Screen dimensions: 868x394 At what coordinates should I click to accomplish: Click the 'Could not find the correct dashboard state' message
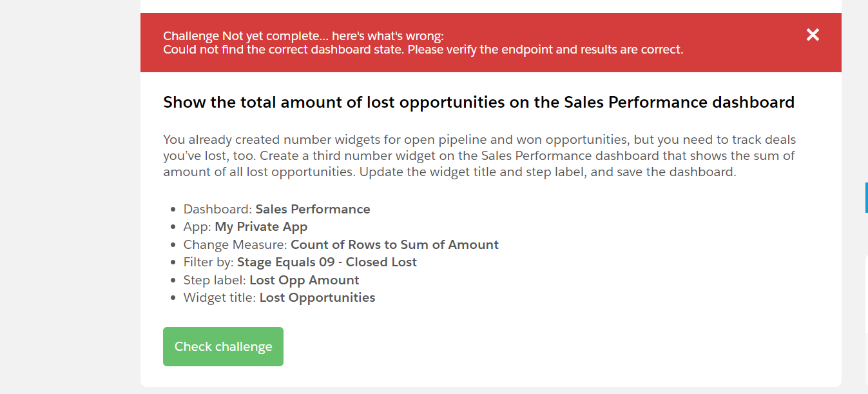[423, 50]
